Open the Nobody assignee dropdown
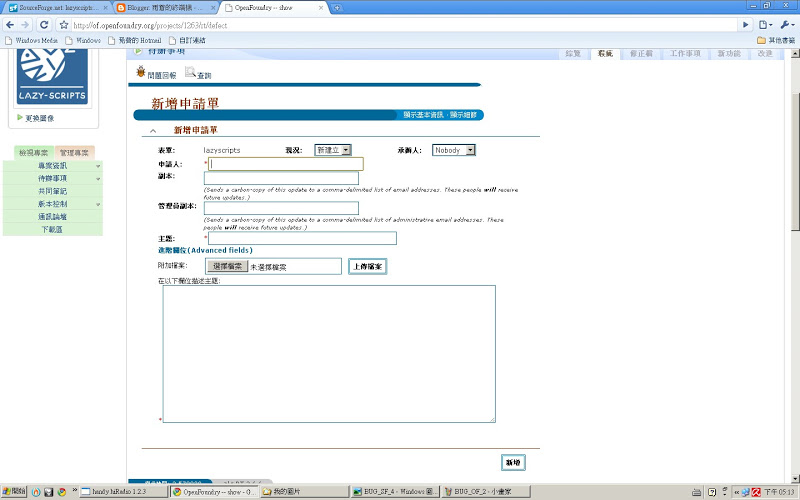The image size is (800, 500). pos(454,150)
